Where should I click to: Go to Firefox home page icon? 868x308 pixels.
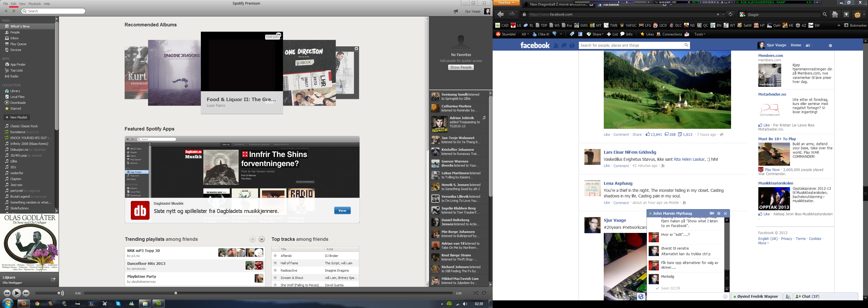[835, 14]
